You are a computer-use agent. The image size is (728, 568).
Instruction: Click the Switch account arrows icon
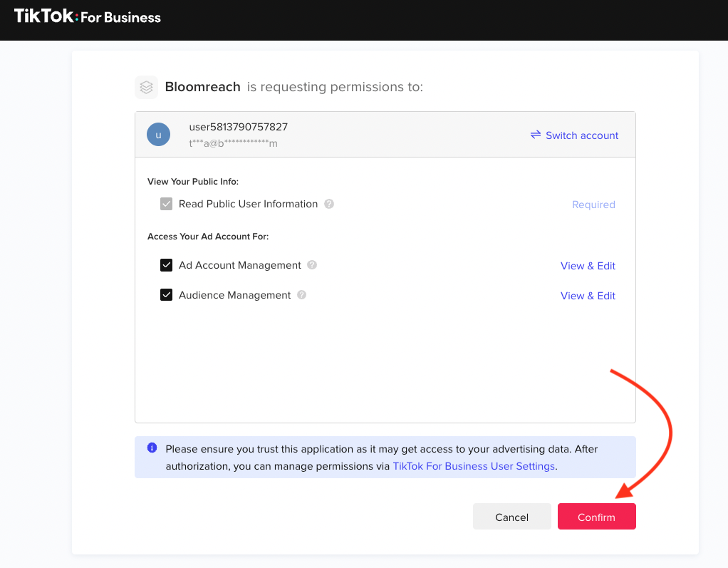(536, 135)
